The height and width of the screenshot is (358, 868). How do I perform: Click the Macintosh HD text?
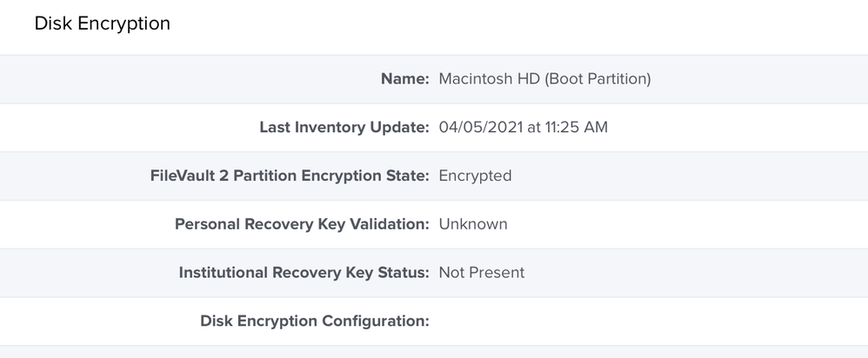tap(490, 78)
